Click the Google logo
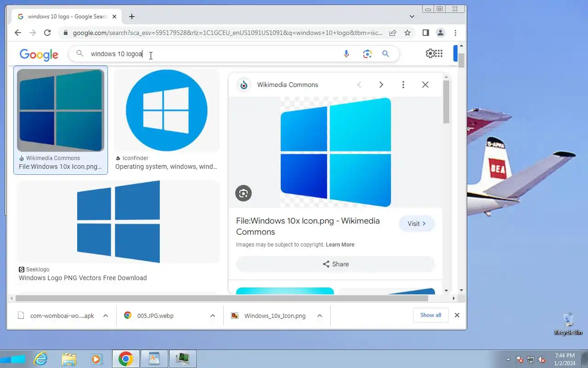 pyautogui.click(x=39, y=55)
